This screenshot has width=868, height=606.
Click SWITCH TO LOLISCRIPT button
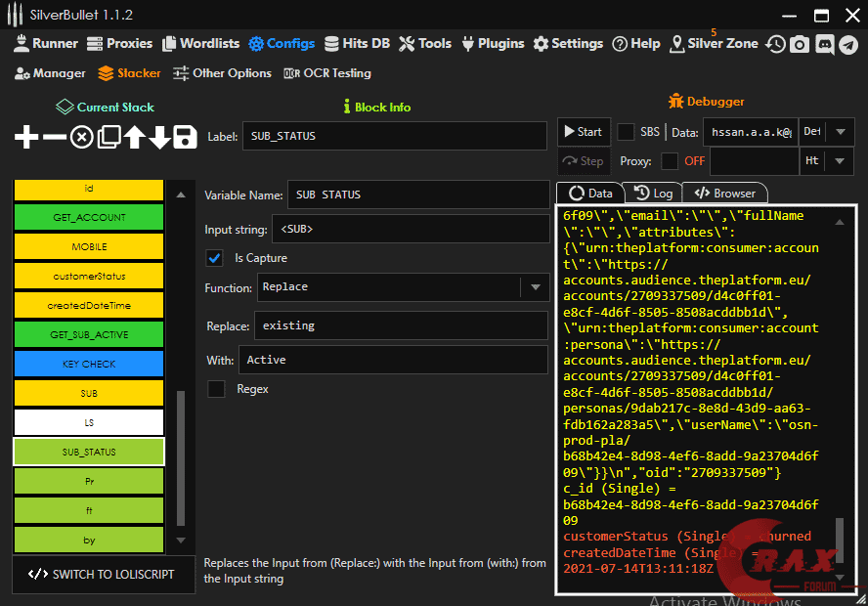pyautogui.click(x=102, y=574)
